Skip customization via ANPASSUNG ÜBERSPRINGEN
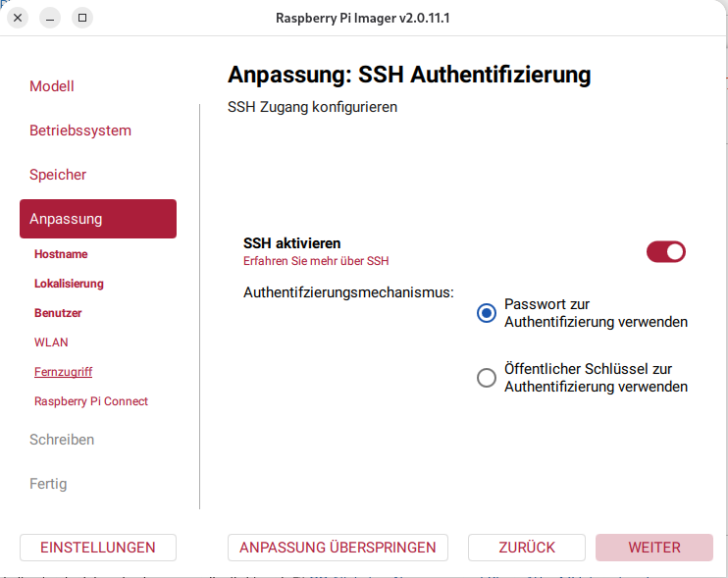The image size is (728, 578). point(338,548)
